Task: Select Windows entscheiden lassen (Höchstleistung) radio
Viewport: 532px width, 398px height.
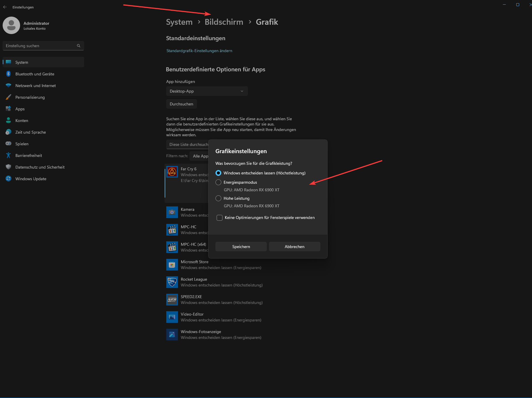Action: (218, 173)
